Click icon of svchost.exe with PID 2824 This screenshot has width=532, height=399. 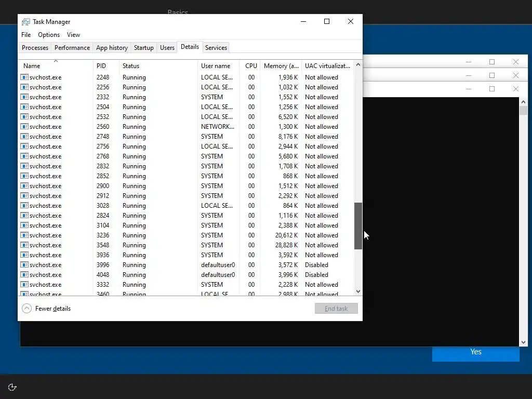24,215
